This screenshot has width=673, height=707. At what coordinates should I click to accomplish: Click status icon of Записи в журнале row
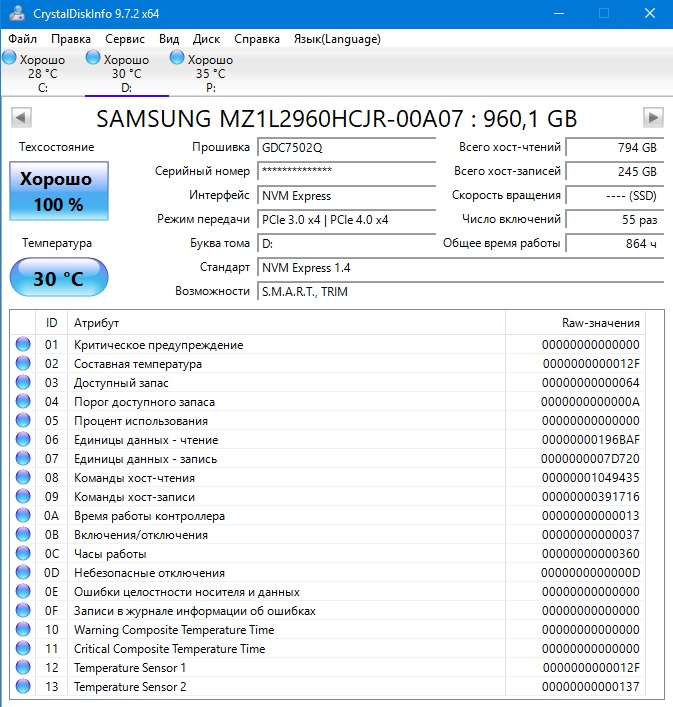(23, 610)
